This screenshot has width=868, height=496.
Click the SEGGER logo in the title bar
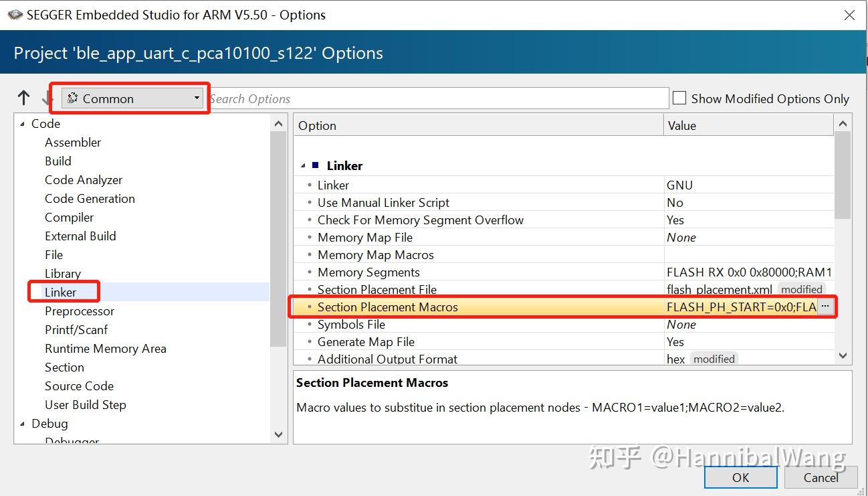pyautogui.click(x=14, y=14)
